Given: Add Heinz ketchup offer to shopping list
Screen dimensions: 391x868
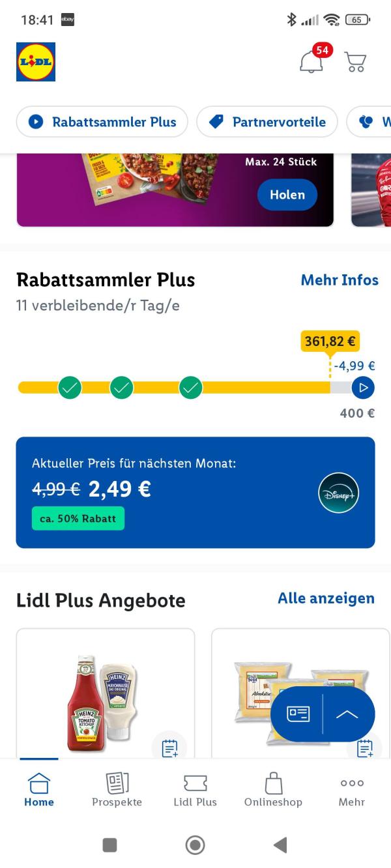Looking at the screenshot, I should point(169,747).
